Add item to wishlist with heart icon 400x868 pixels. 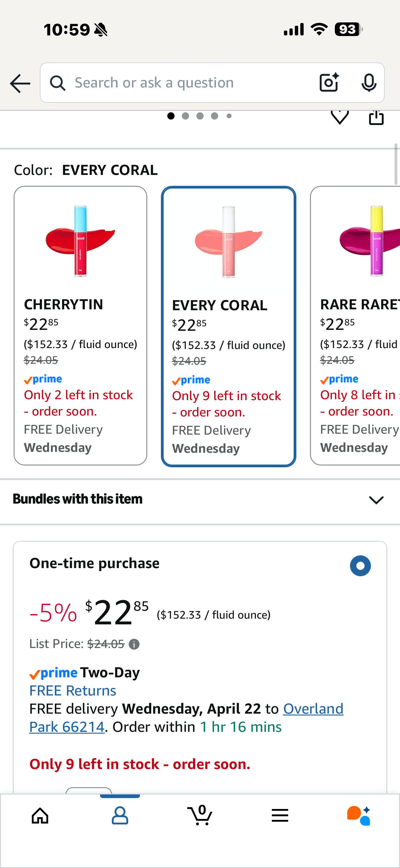(340, 117)
